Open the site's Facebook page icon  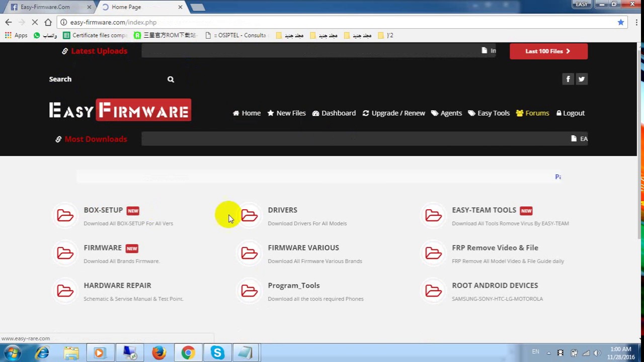[x=568, y=79]
